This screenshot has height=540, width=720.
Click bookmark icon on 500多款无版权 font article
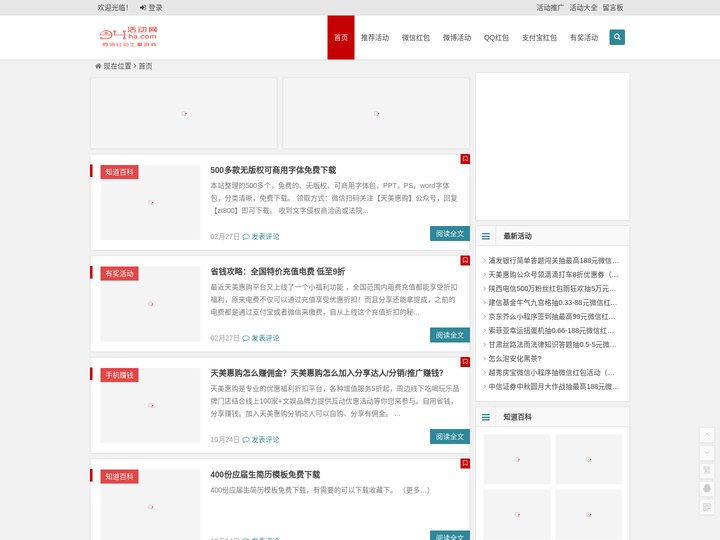point(465,159)
